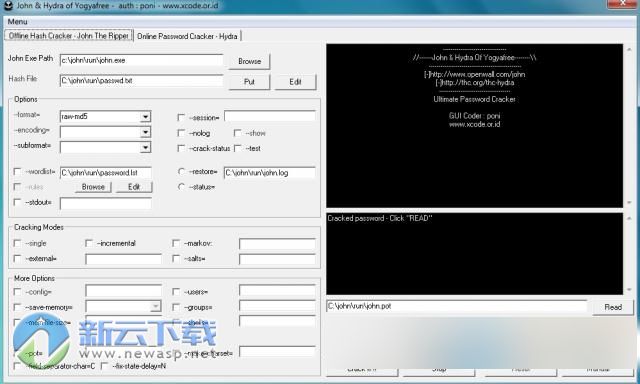This screenshot has width=640, height=384.
Task: Click the upper console scrollbar down arrow
Action: point(629,203)
